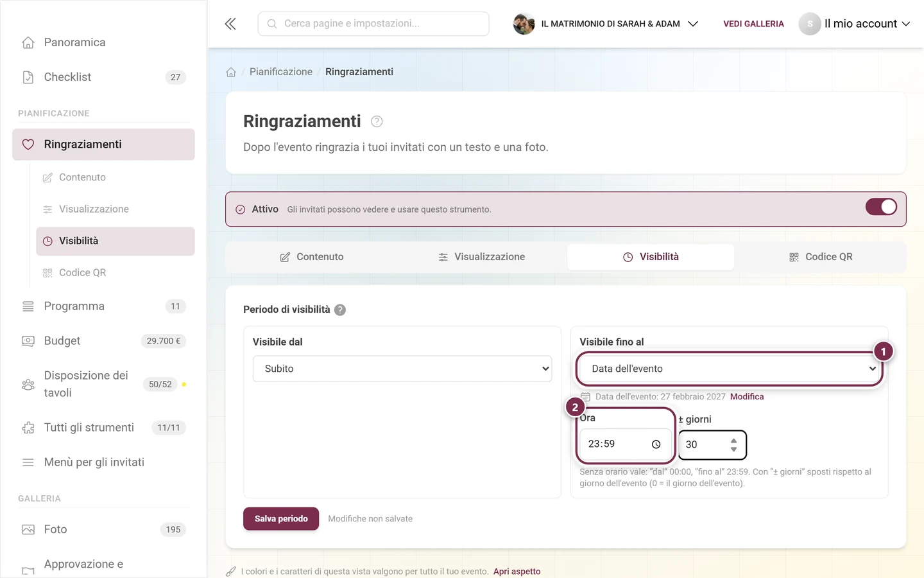Click the Approvazione sidebar item

(x=103, y=564)
